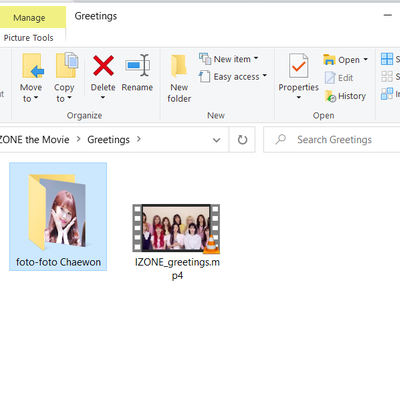Select the IZONE_greetings.mp4 video thumbnail

tap(176, 228)
